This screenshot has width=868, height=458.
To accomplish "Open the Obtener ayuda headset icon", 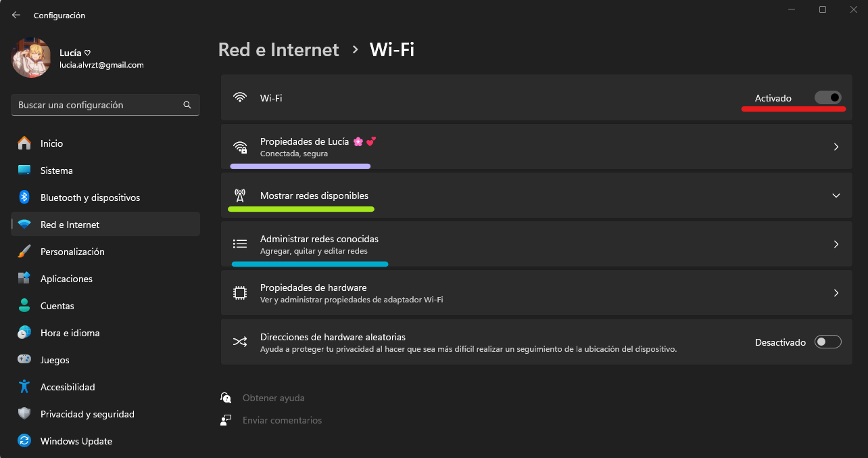I will pyautogui.click(x=226, y=398).
